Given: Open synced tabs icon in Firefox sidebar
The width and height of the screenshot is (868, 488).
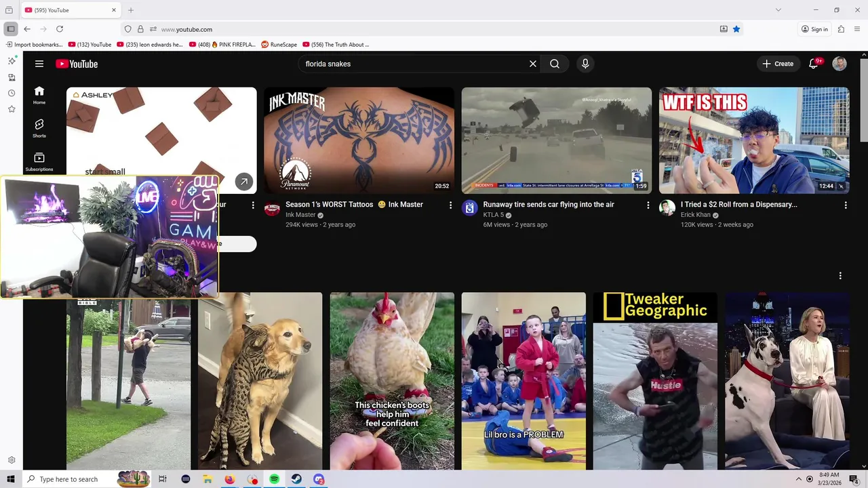Looking at the screenshot, I should point(12,77).
